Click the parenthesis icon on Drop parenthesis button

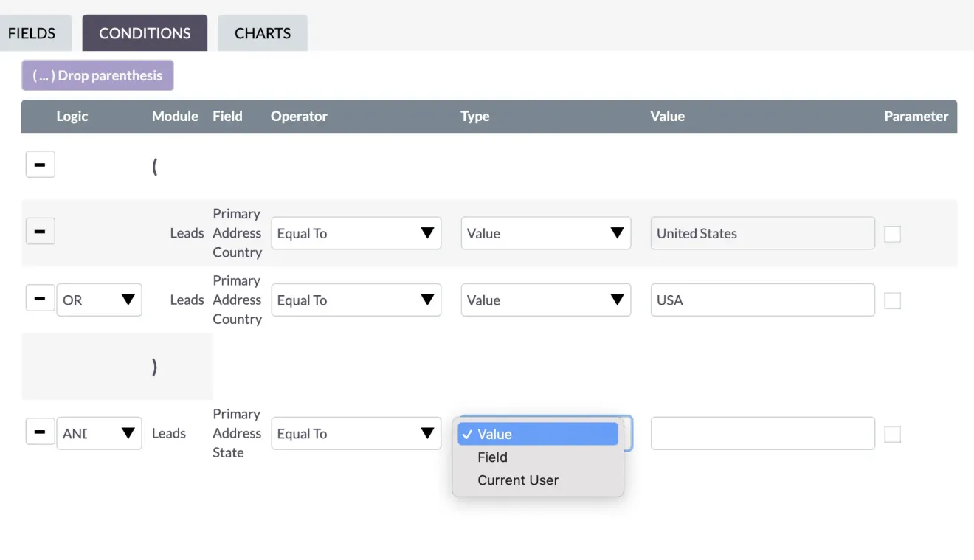(46, 75)
